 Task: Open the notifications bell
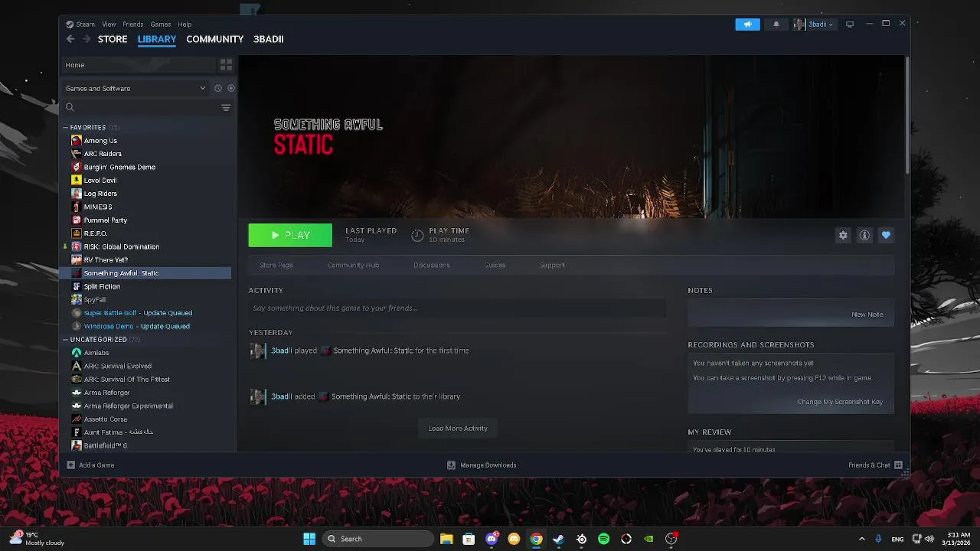tap(776, 24)
